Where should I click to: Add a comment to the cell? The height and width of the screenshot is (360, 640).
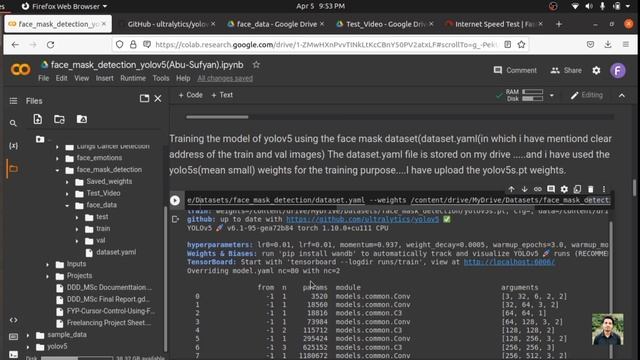[551, 189]
